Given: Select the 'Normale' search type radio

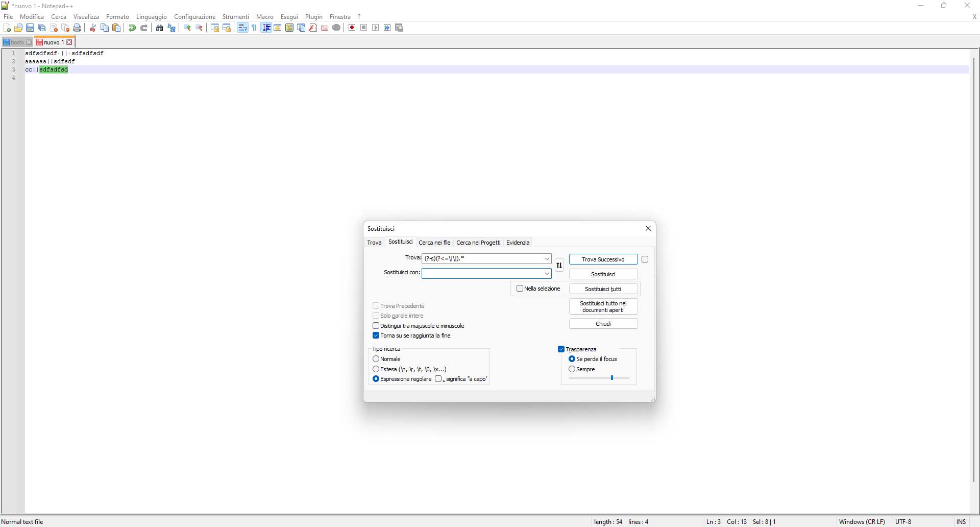Looking at the screenshot, I should click(x=376, y=359).
